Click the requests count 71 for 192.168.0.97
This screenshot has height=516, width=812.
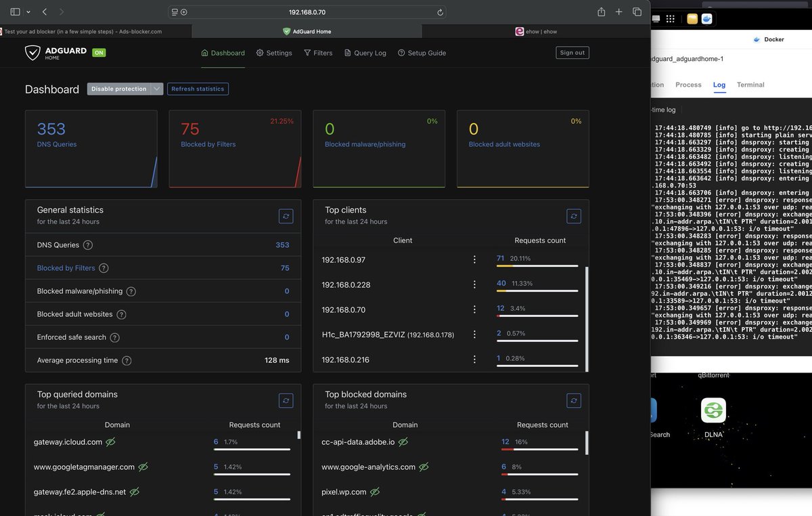(500, 258)
